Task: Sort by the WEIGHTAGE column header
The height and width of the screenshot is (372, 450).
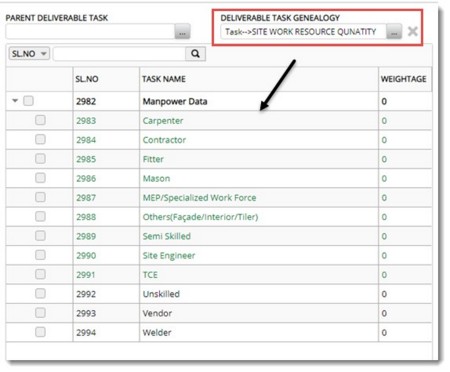Action: [404, 79]
